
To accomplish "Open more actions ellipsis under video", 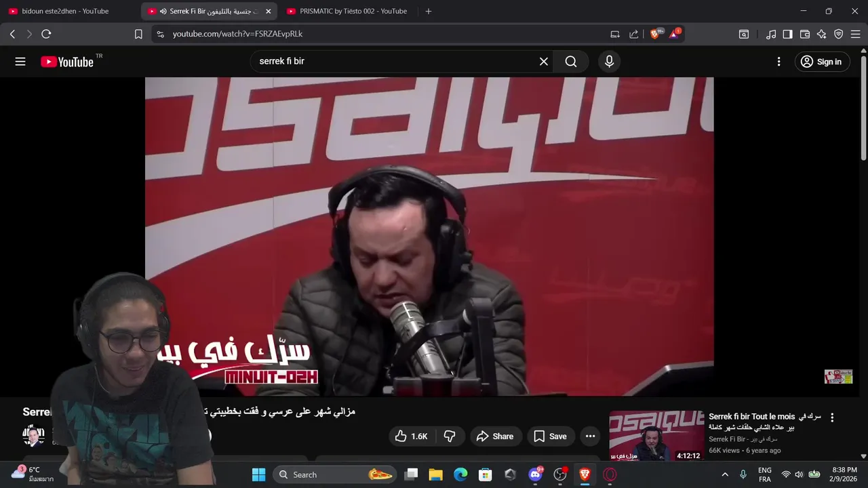I will pyautogui.click(x=590, y=436).
